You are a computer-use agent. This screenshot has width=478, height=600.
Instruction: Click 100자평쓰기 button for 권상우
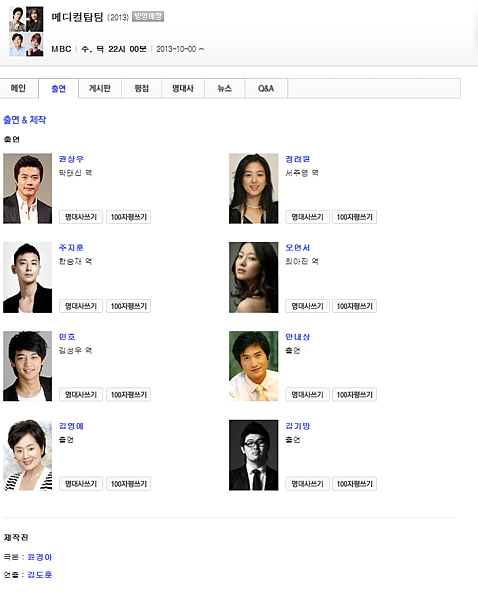tap(129, 217)
